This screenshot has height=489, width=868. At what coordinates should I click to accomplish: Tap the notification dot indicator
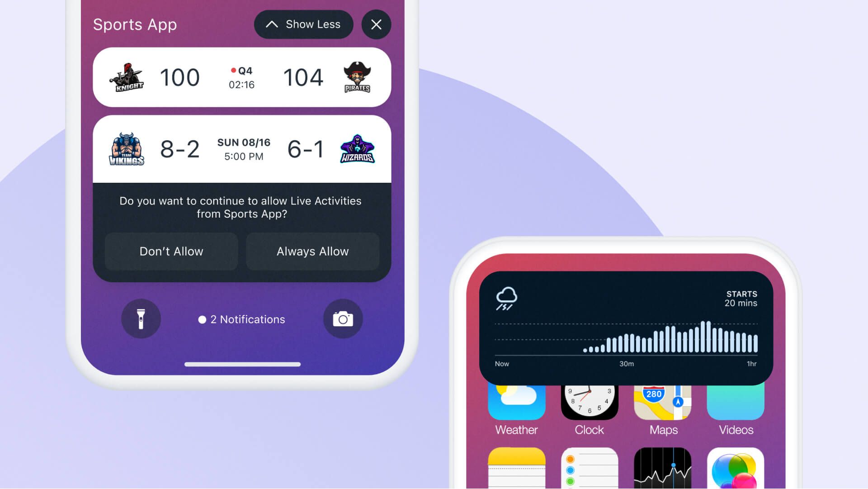pyautogui.click(x=202, y=320)
